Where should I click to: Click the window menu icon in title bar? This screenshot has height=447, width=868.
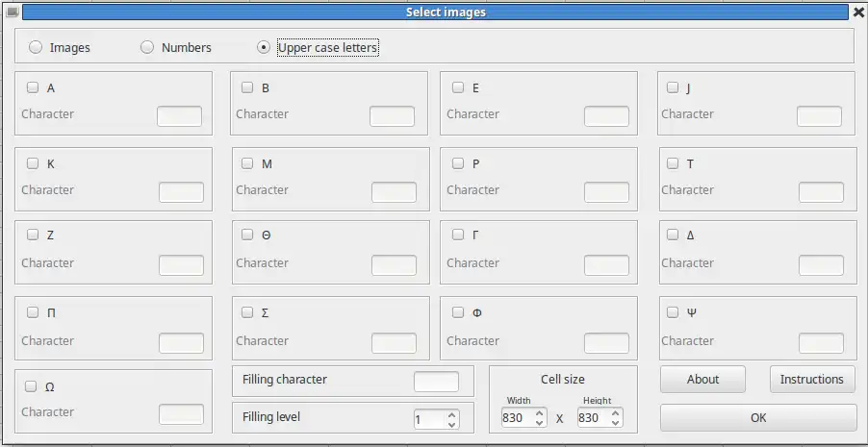(12, 12)
